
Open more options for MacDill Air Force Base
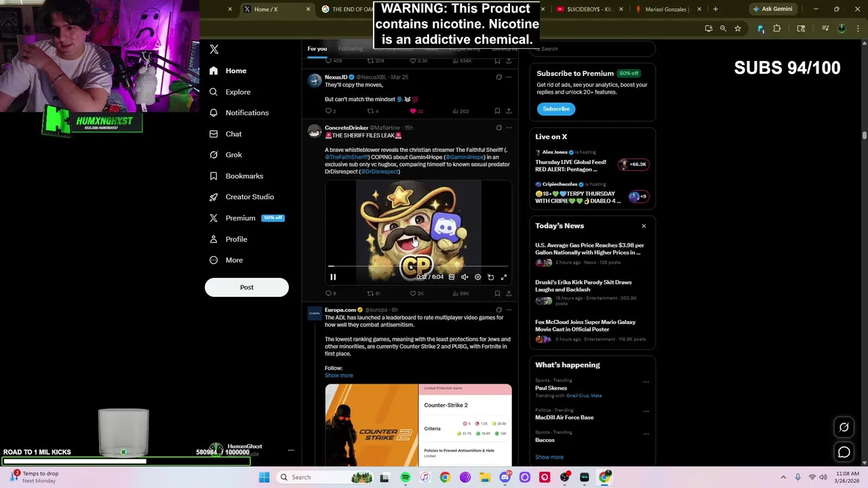pos(646,411)
